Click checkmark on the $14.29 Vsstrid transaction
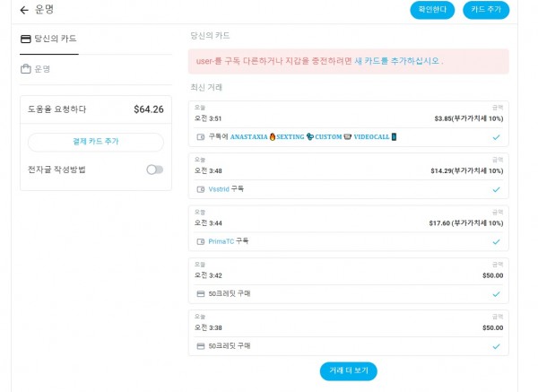 [x=496, y=189]
